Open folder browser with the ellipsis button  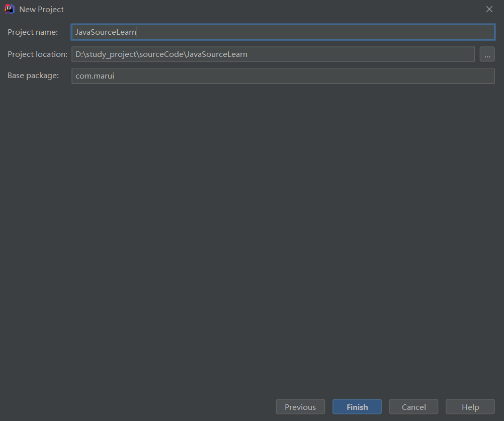point(487,54)
